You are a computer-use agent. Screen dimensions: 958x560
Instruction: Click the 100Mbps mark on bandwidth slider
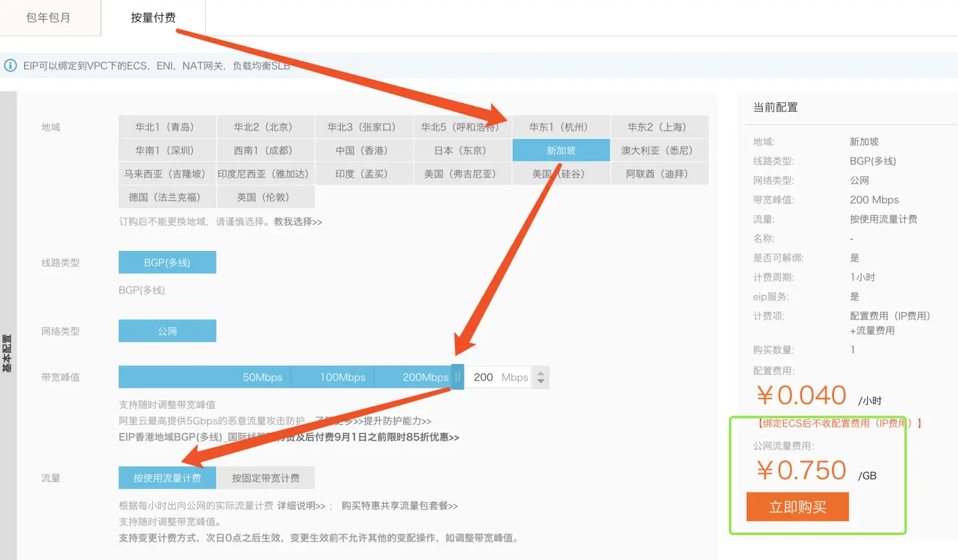coord(342,377)
